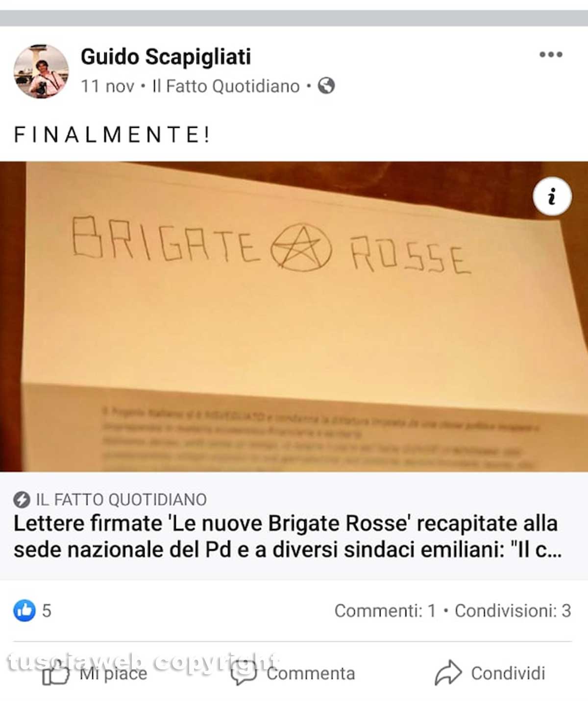Tap the thumbs-up Mi piace icon

click(55, 674)
